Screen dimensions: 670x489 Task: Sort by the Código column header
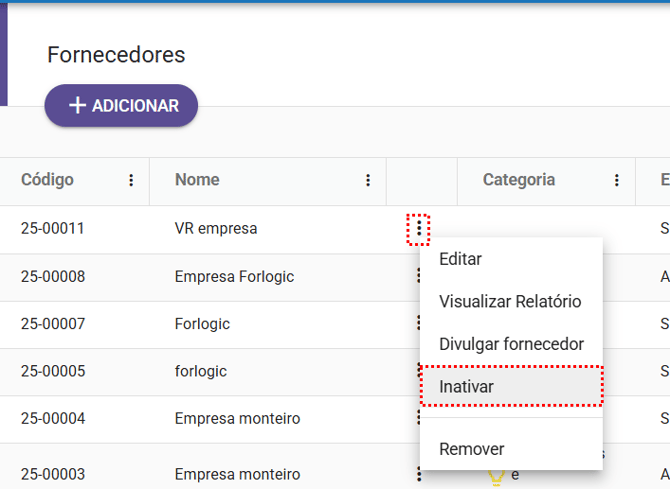(x=47, y=180)
